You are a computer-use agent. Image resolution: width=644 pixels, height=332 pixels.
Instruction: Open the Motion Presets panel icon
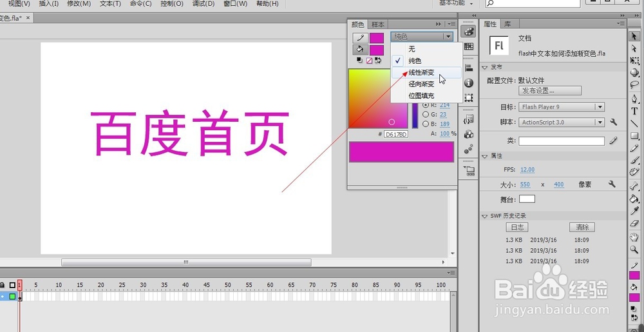469,150
